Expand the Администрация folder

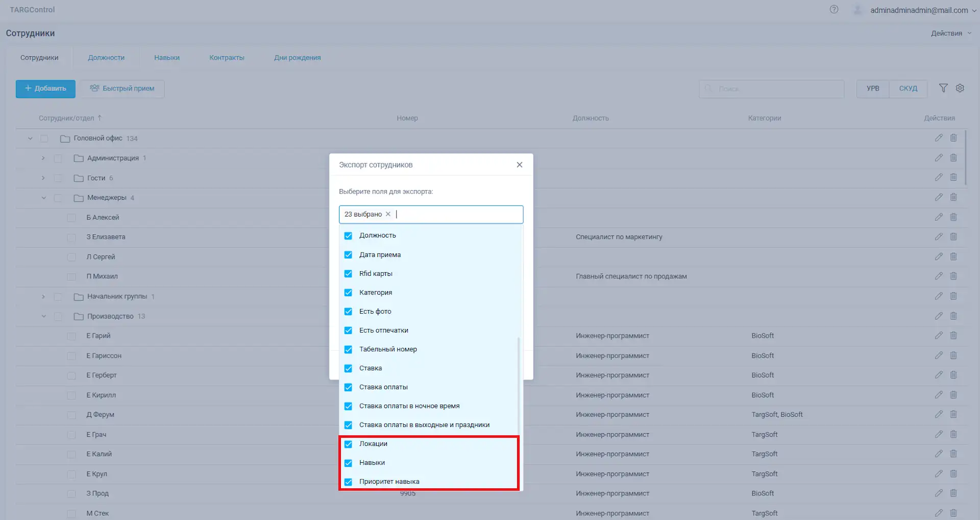click(43, 158)
